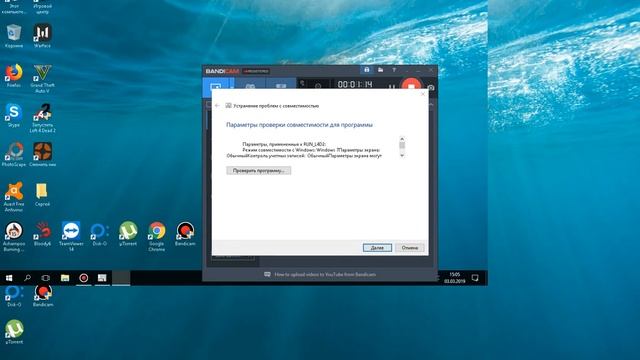Launch the Firefox desktop shortcut

point(14,76)
